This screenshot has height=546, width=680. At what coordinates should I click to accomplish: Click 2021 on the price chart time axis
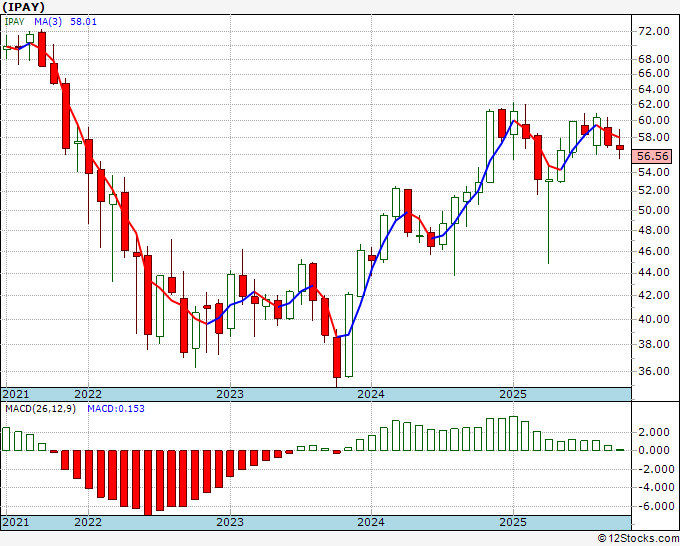point(16,394)
